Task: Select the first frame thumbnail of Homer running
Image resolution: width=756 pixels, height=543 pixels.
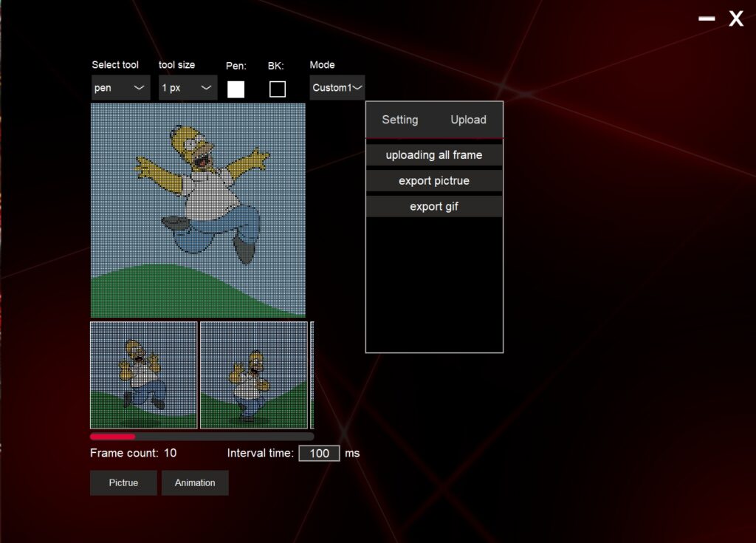Action: 144,375
